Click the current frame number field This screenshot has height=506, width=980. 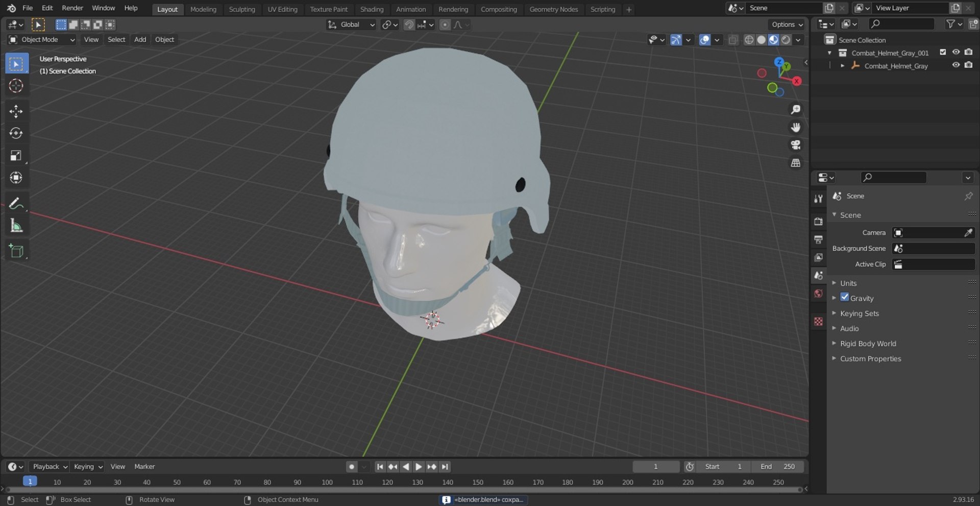[656, 467]
